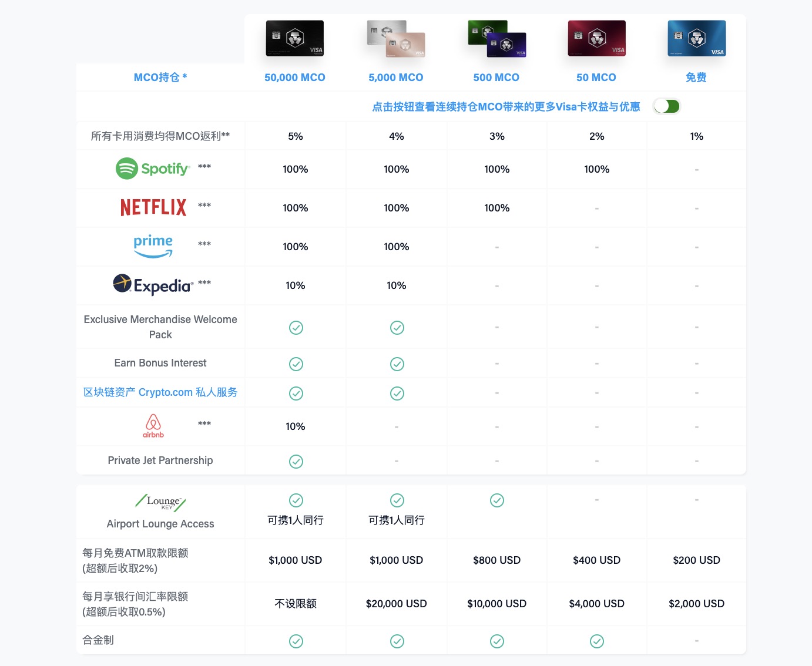
Task: Click the 所有卡用消费均得MCO返利 row label
Action: coord(160,136)
